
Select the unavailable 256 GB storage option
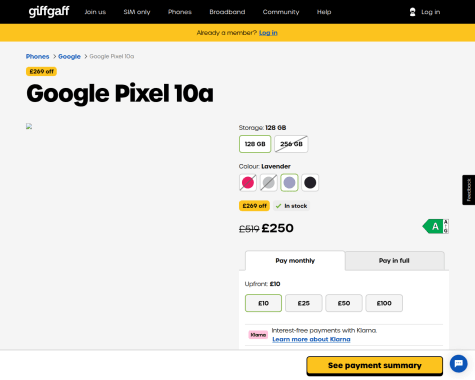[291, 144]
